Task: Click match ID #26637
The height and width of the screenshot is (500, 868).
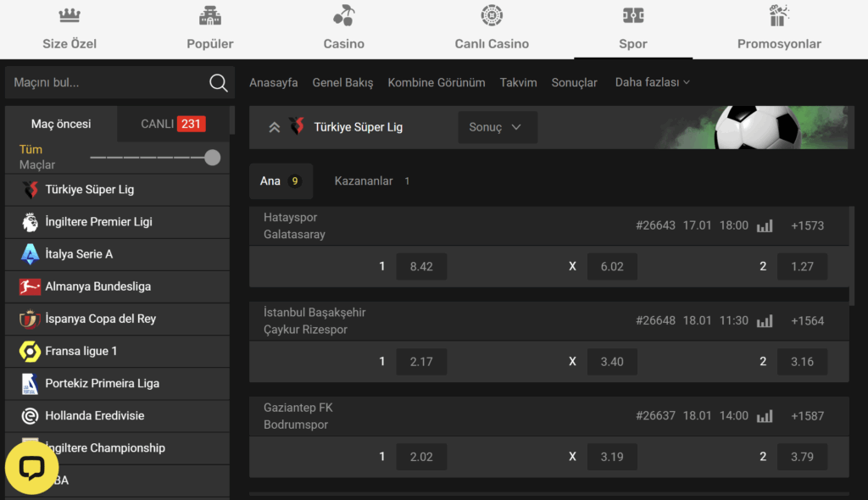Action: (655, 416)
